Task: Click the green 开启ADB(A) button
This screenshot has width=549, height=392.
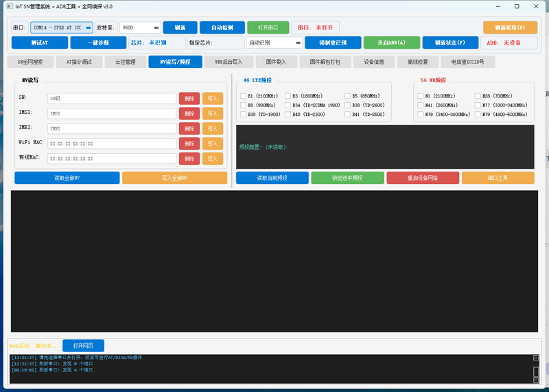Action: coord(391,43)
